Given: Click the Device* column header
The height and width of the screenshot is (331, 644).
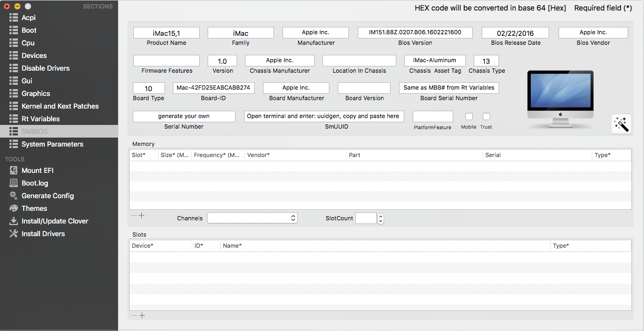Looking at the screenshot, I should coord(161,246).
